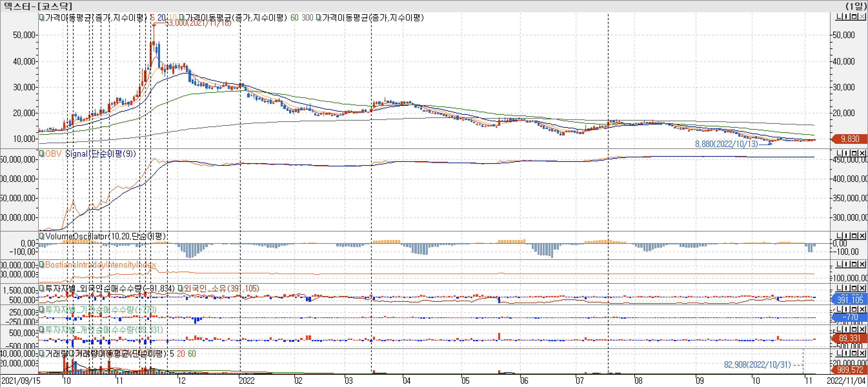Toggle the VolumeOscillator legend box
The image size is (868, 387).
tap(42, 236)
